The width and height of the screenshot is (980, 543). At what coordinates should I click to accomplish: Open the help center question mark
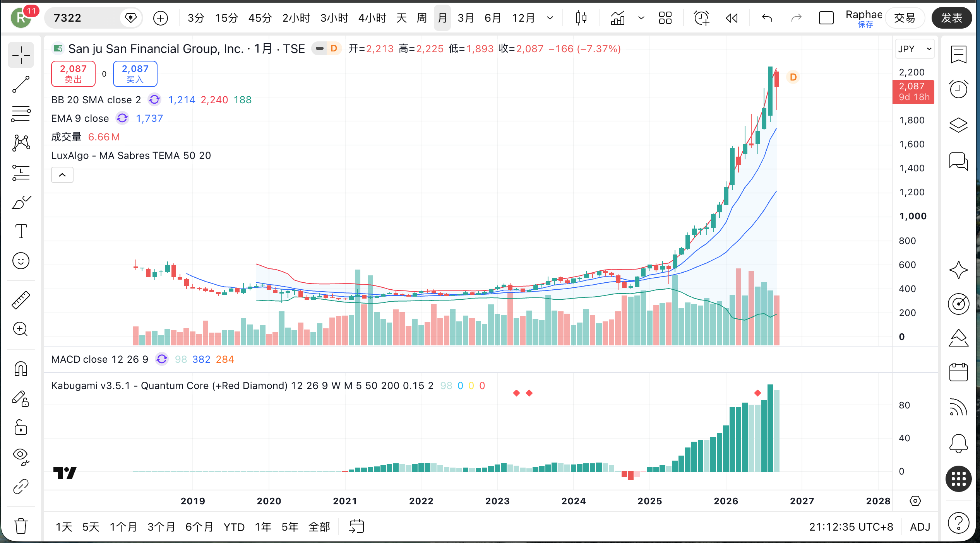(958, 523)
